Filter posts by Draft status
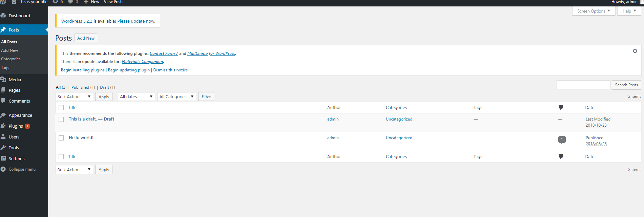Screen dimensions: 644x217 (107, 87)
